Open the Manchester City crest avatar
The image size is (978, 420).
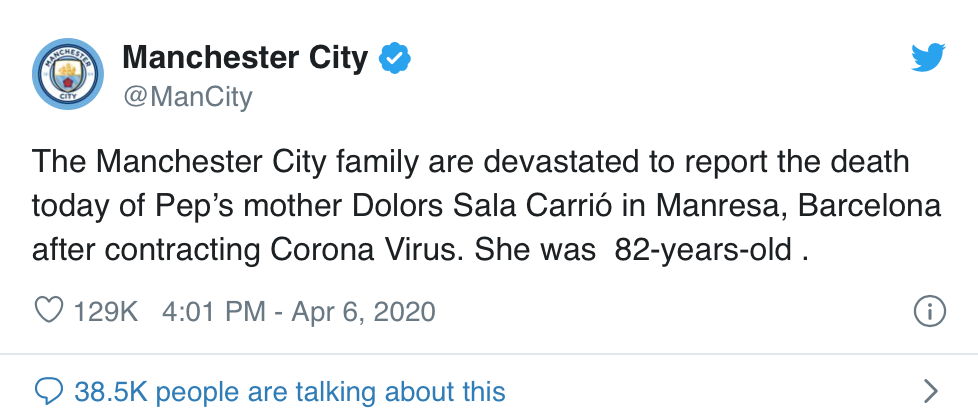point(67,74)
